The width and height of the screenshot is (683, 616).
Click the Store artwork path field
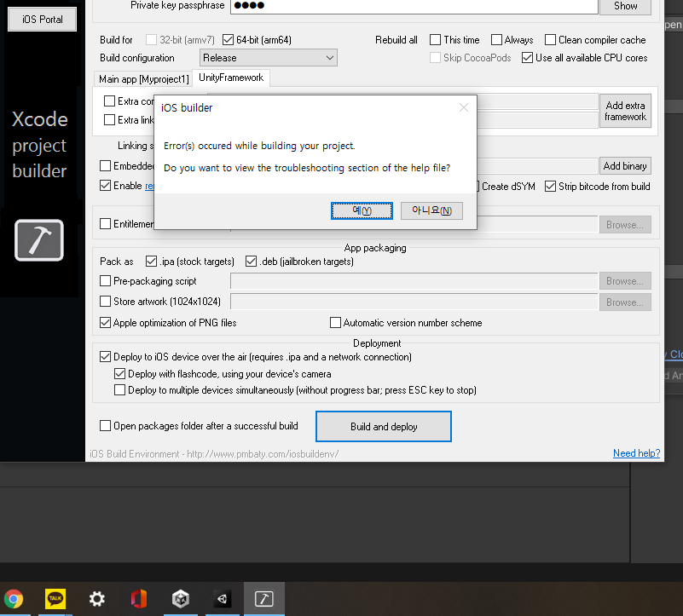point(414,302)
